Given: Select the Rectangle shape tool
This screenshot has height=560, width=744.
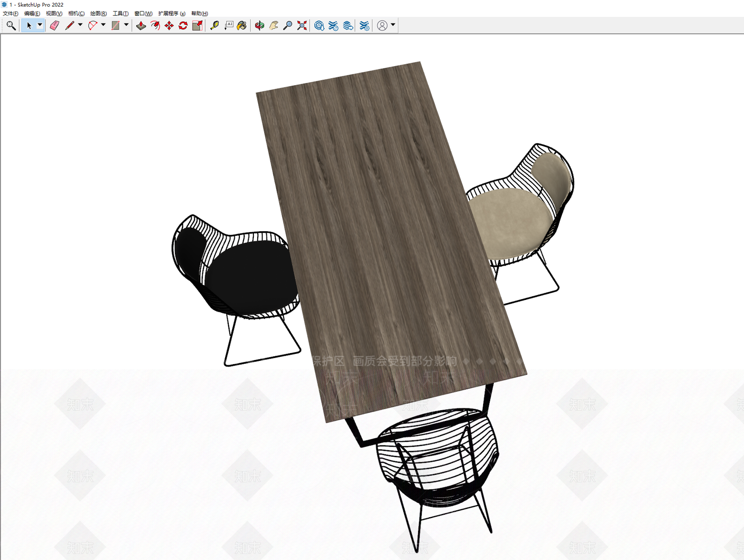Looking at the screenshot, I should point(116,26).
